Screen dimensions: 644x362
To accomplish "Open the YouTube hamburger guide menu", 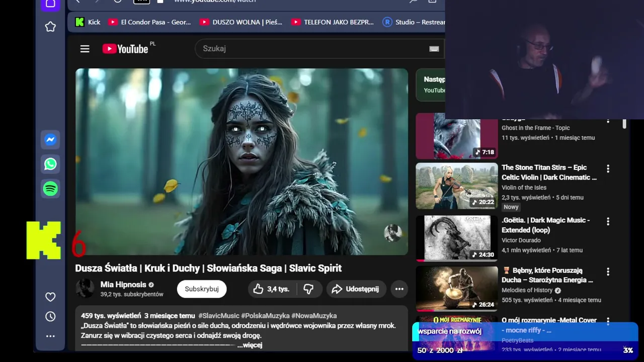I will coord(85,49).
